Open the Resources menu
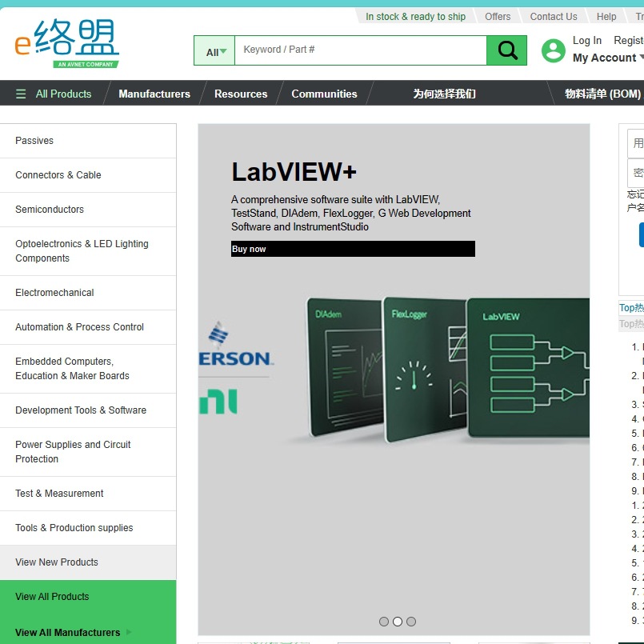 click(x=241, y=94)
